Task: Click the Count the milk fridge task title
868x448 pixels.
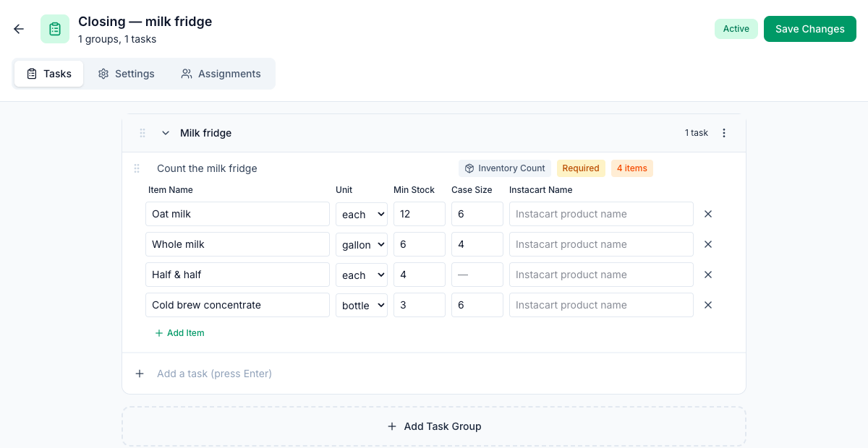Action: (x=207, y=168)
